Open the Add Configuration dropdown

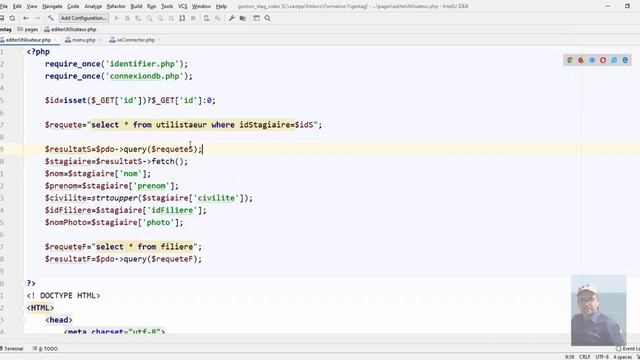(84, 18)
